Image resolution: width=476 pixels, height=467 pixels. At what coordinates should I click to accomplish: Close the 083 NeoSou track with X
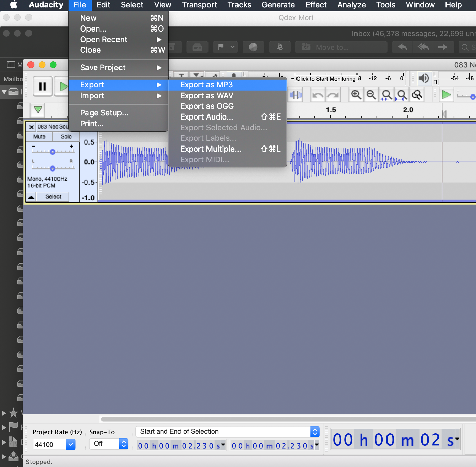pyautogui.click(x=31, y=127)
